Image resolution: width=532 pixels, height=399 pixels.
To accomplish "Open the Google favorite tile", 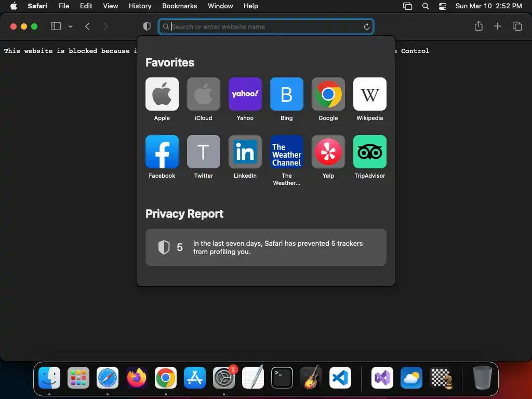I will coord(328,94).
